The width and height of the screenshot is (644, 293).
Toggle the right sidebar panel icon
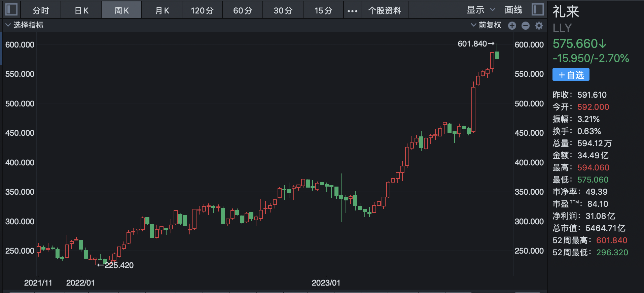538,9
